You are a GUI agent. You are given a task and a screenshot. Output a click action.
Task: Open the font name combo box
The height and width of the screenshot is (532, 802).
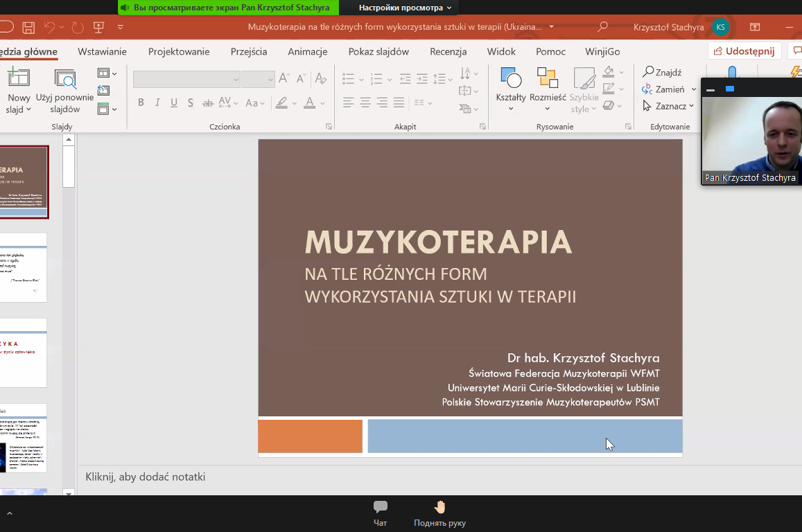point(186,80)
